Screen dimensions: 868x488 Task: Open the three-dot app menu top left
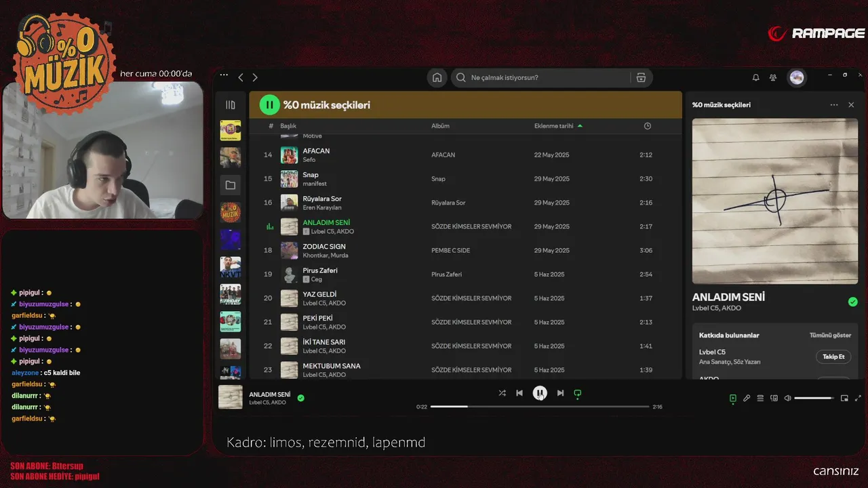pos(224,75)
